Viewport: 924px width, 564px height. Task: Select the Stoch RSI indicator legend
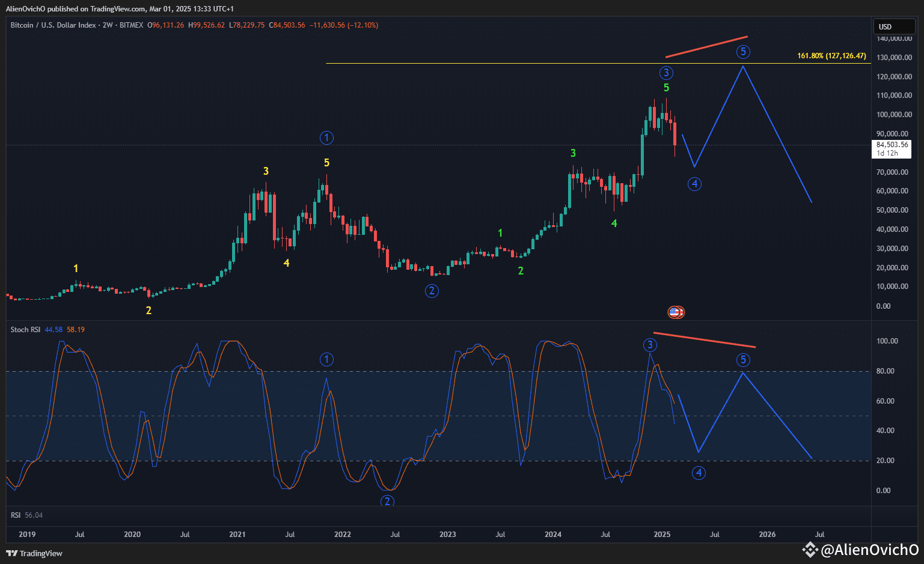25,330
